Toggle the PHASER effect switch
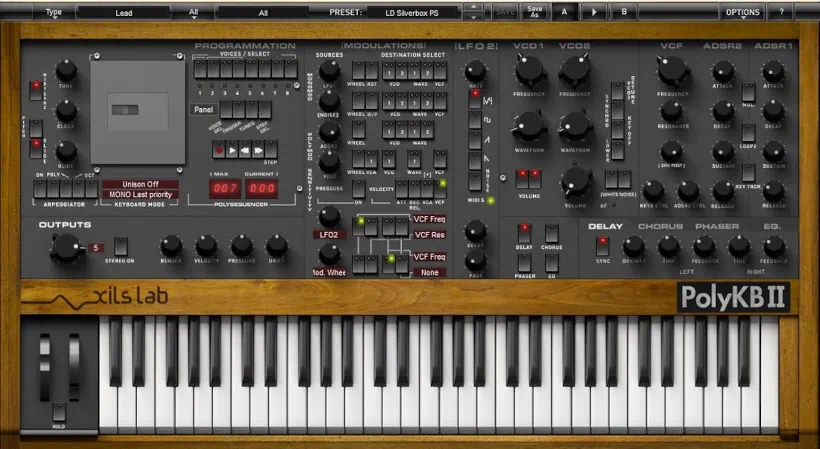Viewport: 820px width, 449px height. (x=524, y=263)
